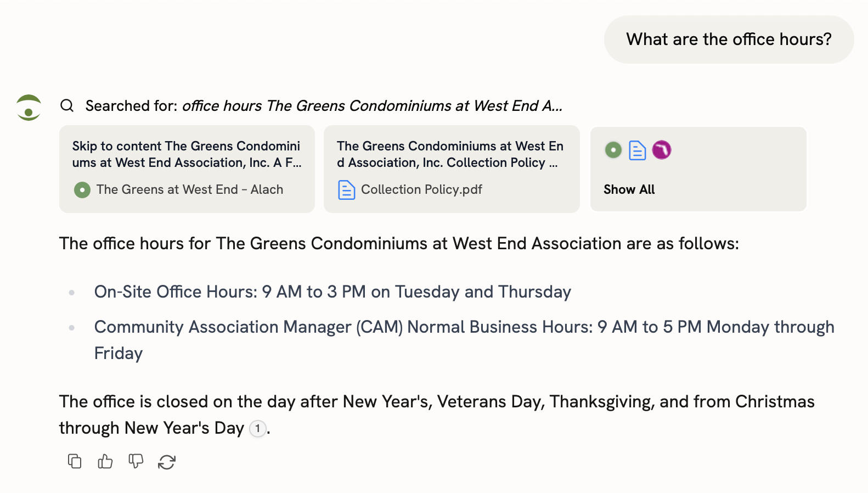This screenshot has width=868, height=493.
Task: Click the green eye assistant avatar
Action: tap(29, 108)
